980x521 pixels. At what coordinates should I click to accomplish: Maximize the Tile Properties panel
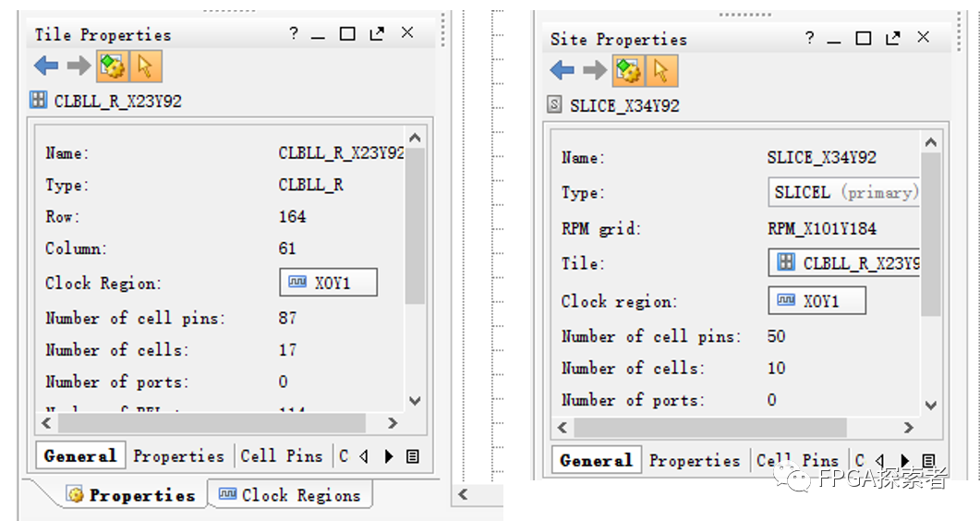[347, 34]
